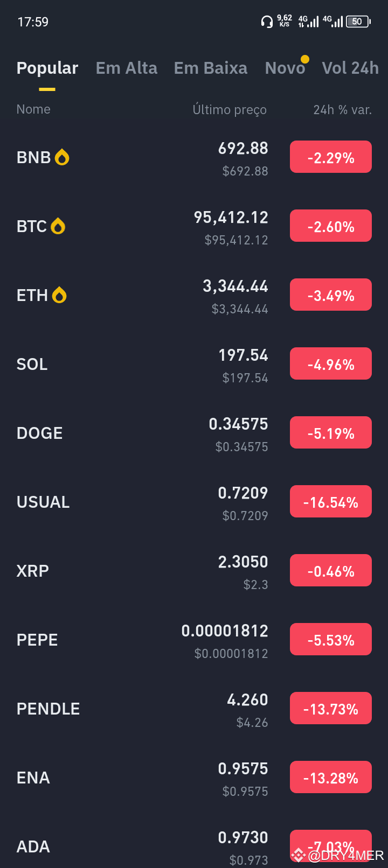Switch to the Em Baixa tab

pyautogui.click(x=211, y=68)
